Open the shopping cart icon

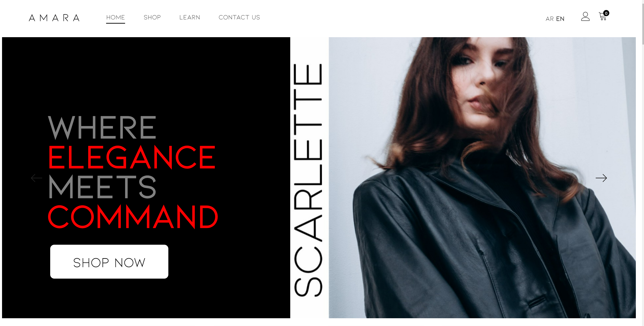pos(603,17)
